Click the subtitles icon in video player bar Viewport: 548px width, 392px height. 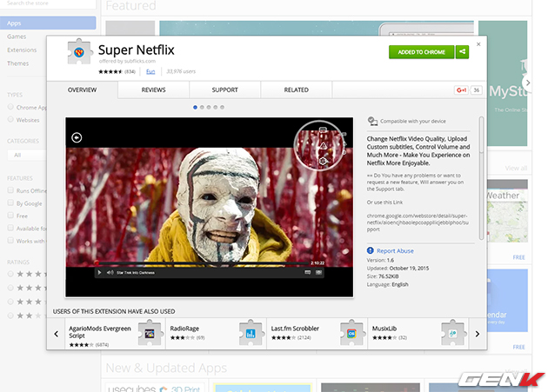pyautogui.click(x=308, y=273)
